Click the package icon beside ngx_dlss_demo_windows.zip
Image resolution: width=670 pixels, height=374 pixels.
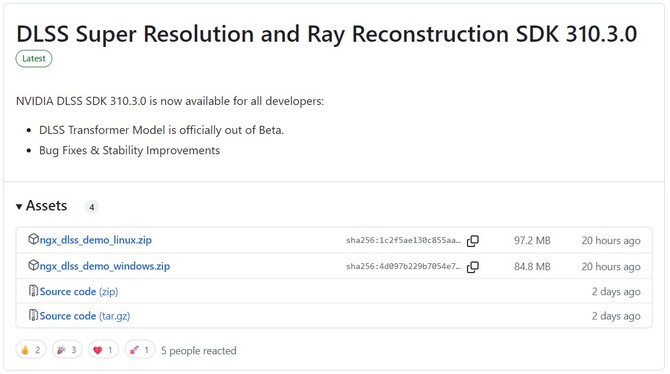tap(33, 265)
